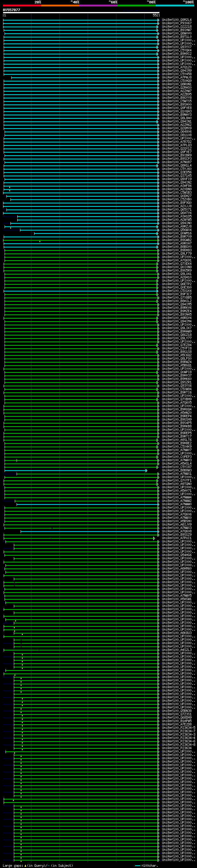Select label UniRef100_C5YQK4
197x868 pixels.
tap(176, 50)
